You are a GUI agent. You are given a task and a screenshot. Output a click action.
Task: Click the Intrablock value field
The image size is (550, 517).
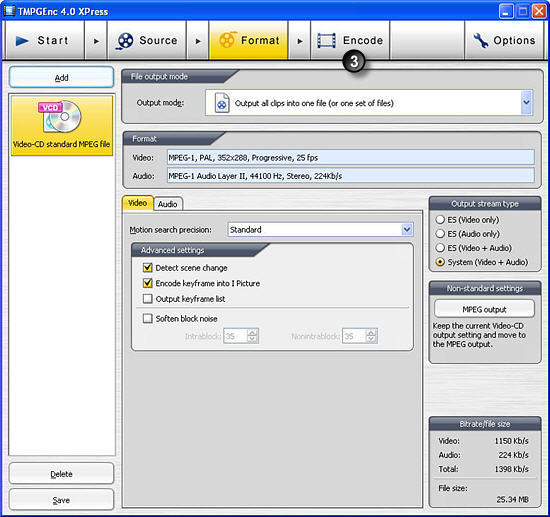tap(236, 336)
